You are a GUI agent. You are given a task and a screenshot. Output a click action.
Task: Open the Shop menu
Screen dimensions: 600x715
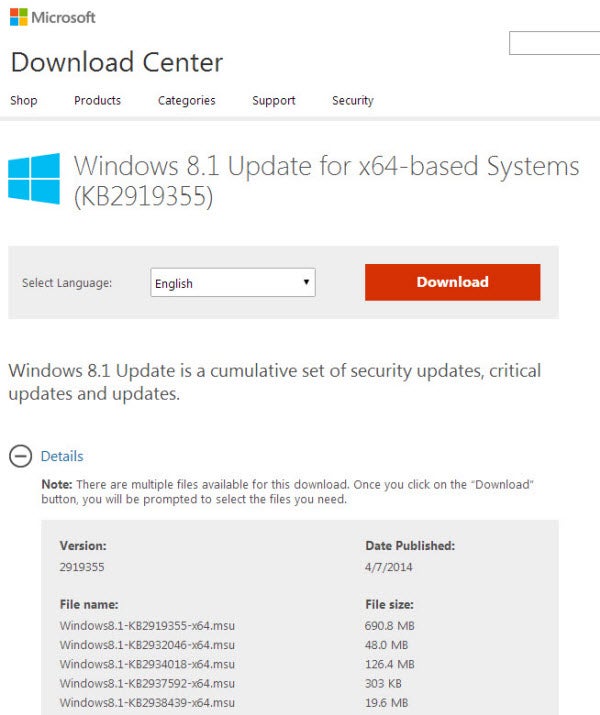pos(23,100)
